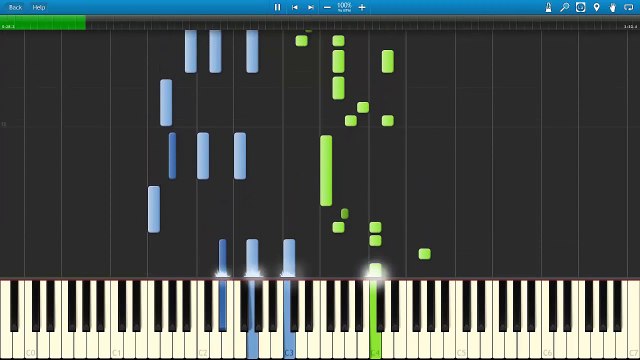640x360 pixels.
Task: Decrease playback speed with the minus button
Action: coord(327,7)
